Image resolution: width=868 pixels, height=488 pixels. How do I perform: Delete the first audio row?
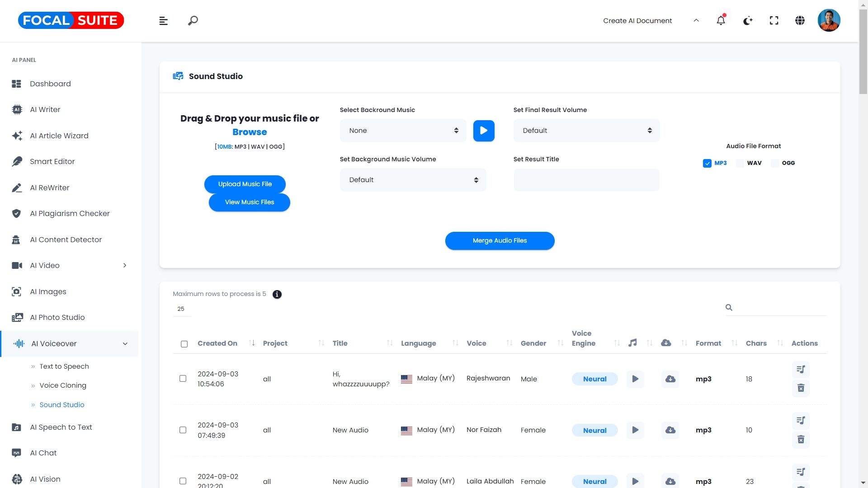[800, 388]
